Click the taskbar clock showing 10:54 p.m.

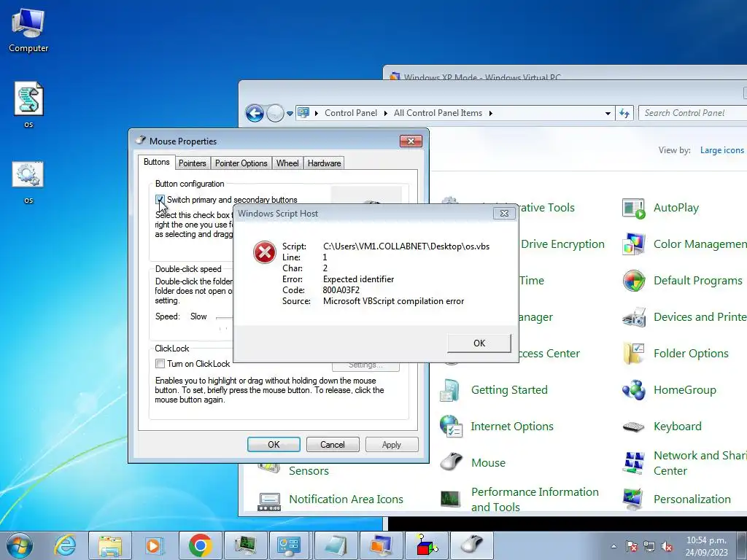706,546
